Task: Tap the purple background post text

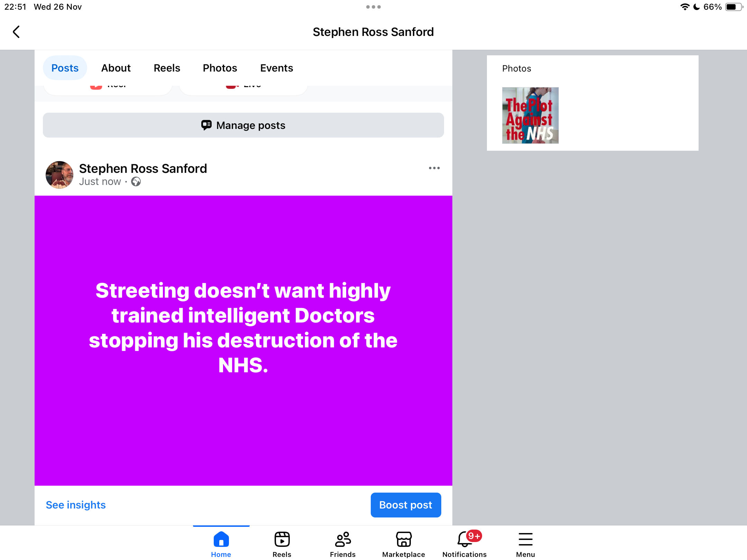Action: tap(243, 328)
